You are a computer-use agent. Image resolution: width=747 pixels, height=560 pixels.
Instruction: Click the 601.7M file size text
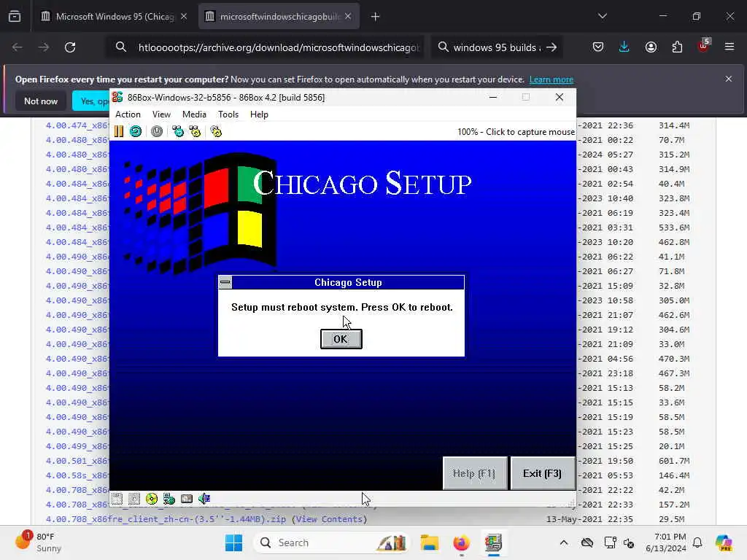tap(673, 461)
